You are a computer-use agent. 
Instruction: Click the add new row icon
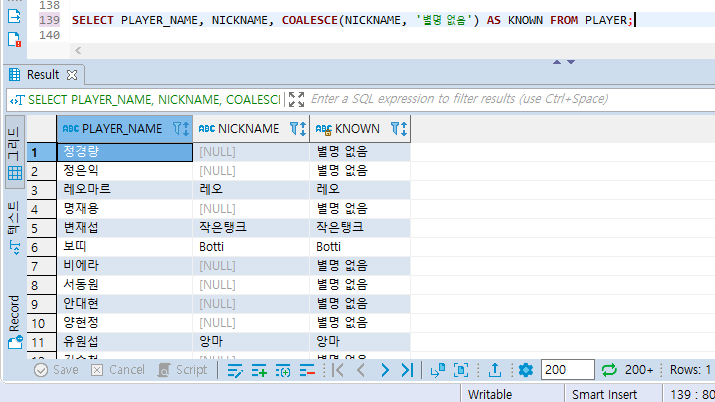pos(259,370)
